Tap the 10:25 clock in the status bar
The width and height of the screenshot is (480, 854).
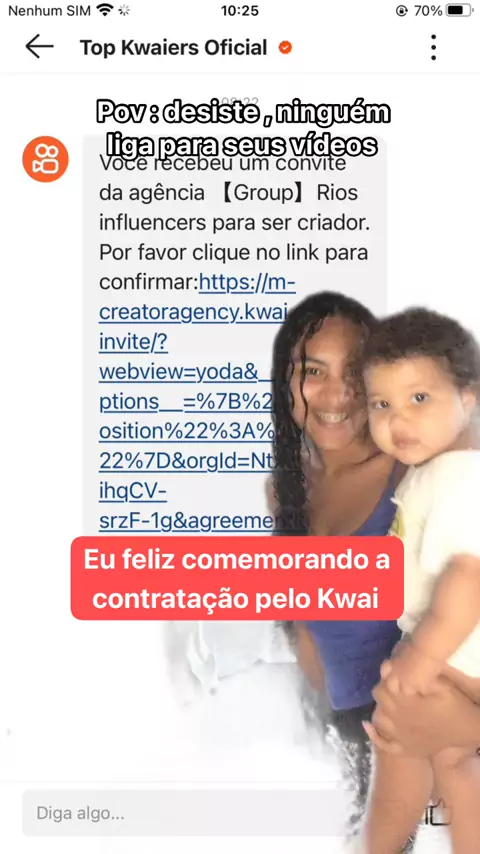(x=240, y=10)
